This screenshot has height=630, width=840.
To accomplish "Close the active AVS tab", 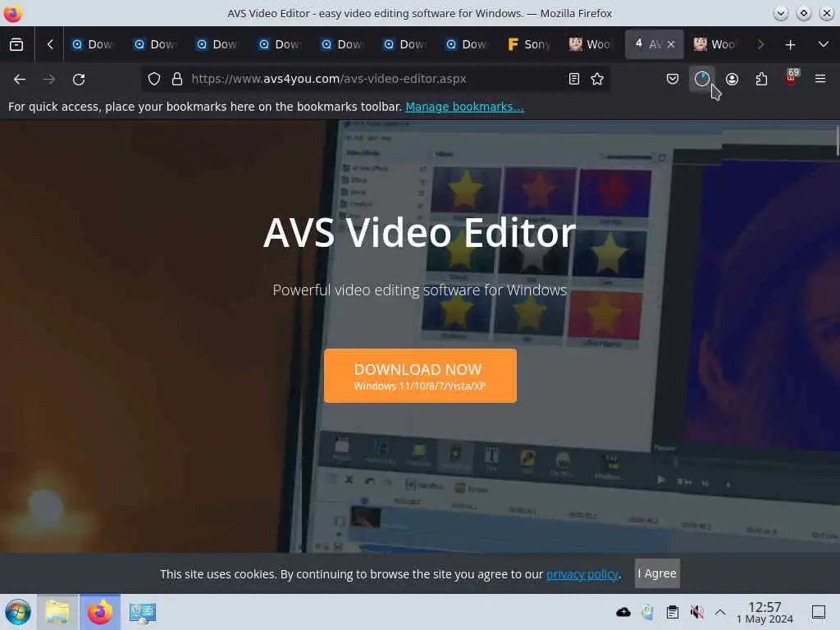I will click(671, 44).
